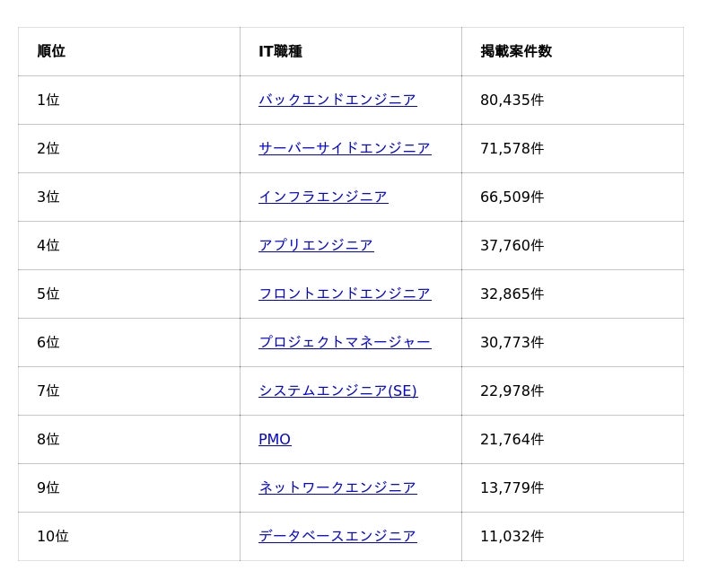Select the 1位 rank cell
The width and height of the screenshot is (718, 588).
tap(48, 100)
